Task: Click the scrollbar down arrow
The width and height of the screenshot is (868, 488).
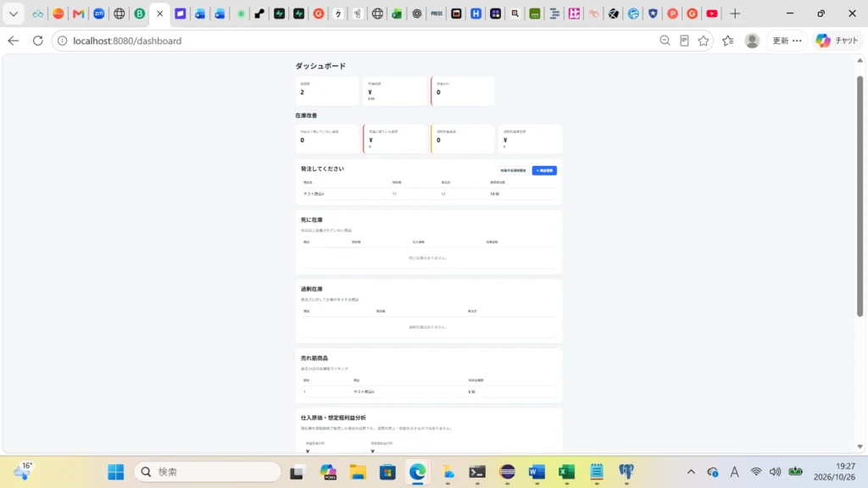Action: pyautogui.click(x=860, y=446)
